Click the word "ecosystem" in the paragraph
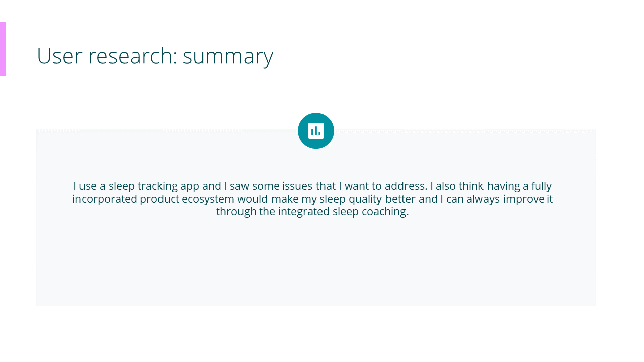Screen dimensions: 644x362 pos(208,199)
